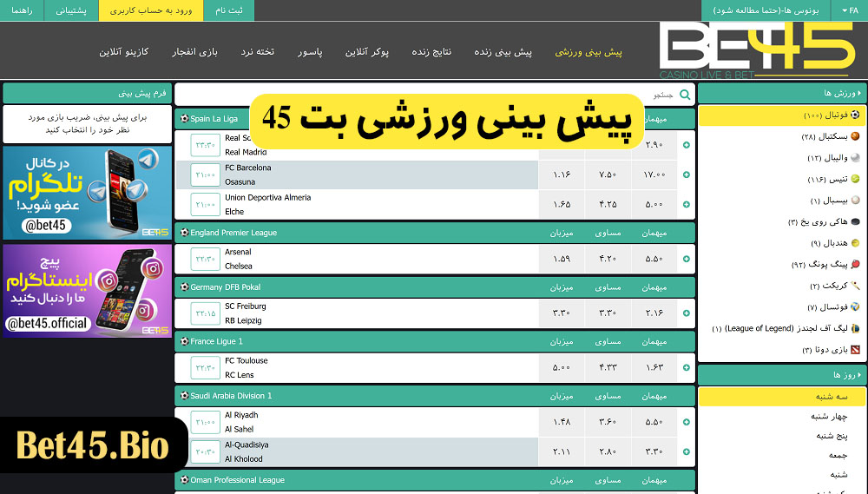The height and width of the screenshot is (494, 868).
Task: Click the yellow account login button
Action: coord(150,10)
